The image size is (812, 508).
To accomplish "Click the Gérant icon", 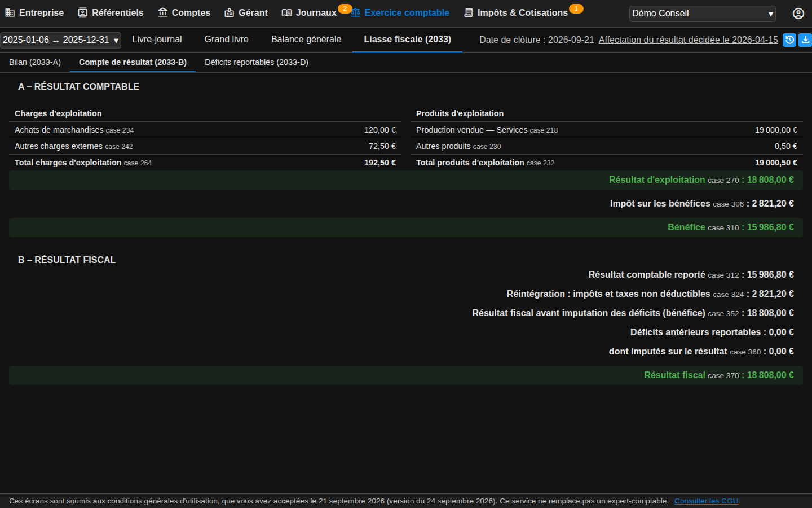I will pos(229,12).
